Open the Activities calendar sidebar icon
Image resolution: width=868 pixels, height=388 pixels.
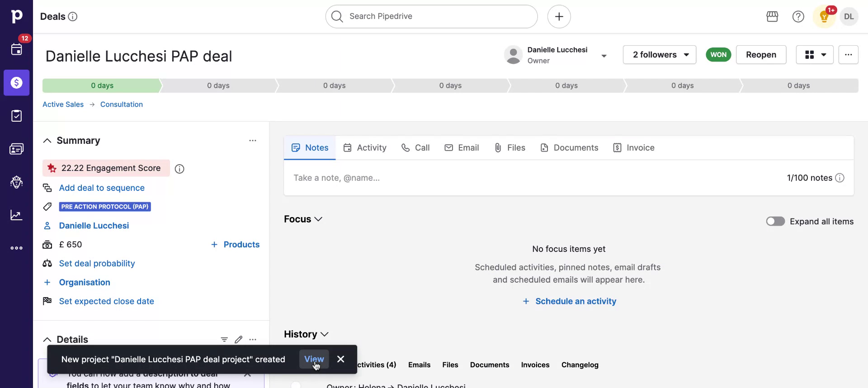pos(16,49)
